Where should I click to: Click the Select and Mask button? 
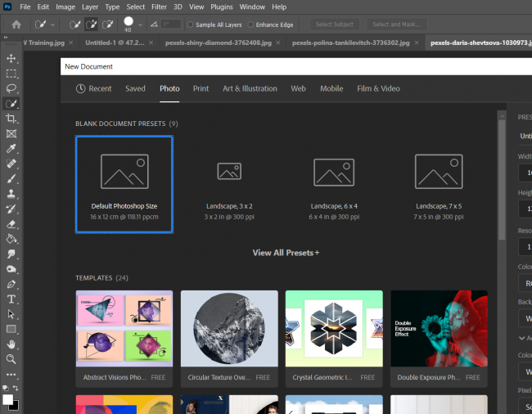click(396, 25)
